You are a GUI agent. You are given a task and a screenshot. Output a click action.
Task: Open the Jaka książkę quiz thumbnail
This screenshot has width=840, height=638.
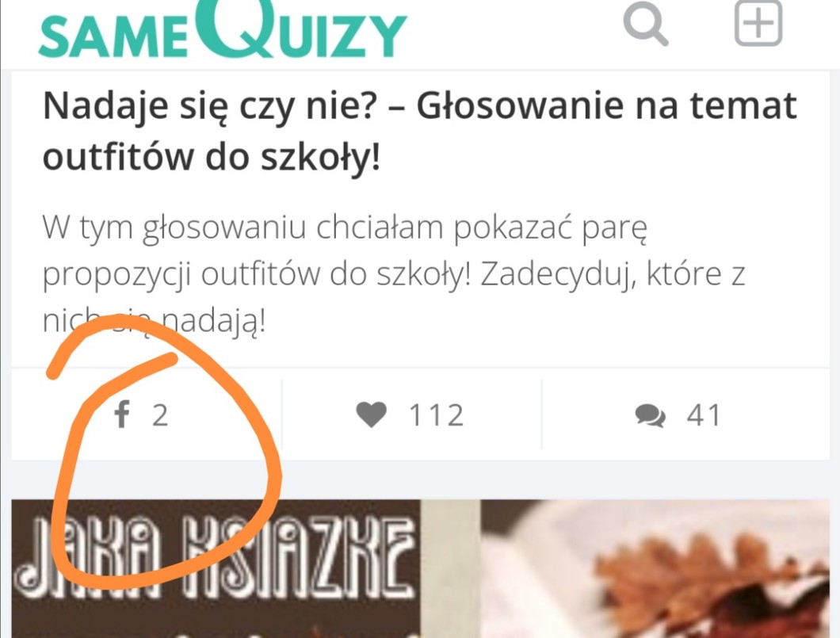click(x=421, y=569)
